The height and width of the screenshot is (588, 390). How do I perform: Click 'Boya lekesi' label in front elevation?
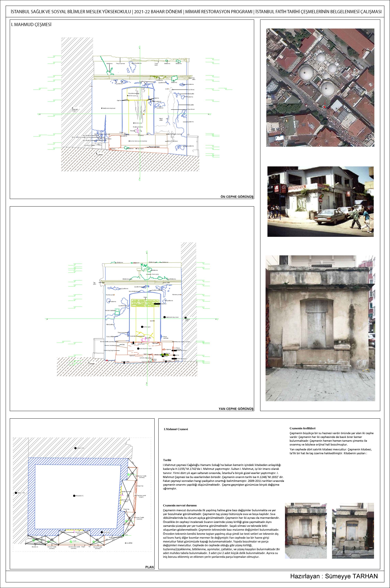pyautogui.click(x=132, y=93)
